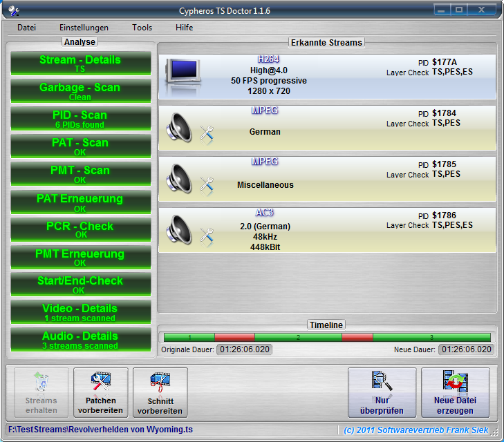Viewport: 504px width, 442px height.
Task: Open PCR - Check result
Action: click(x=81, y=229)
